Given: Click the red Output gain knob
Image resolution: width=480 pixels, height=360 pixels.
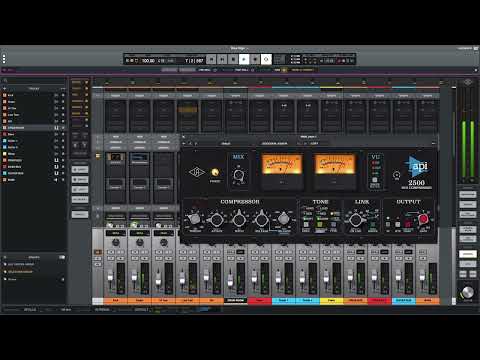Looking at the screenshot, I should pos(423,219).
